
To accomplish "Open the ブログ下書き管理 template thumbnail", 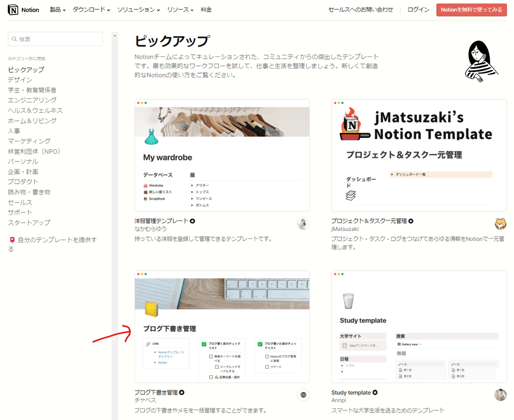I will pyautogui.click(x=222, y=326).
